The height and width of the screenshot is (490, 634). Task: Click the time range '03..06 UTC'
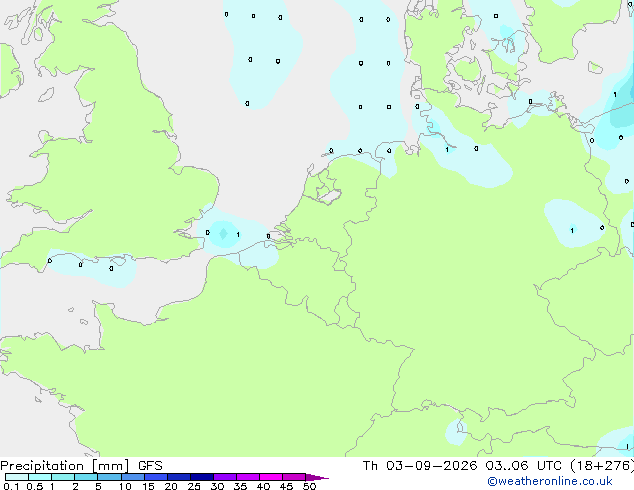tap(523, 466)
